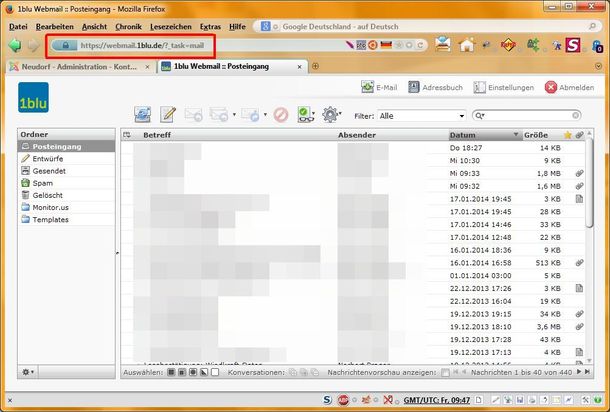Click the browser home icon
The height and width of the screenshot is (412, 610).
pyautogui.click(x=467, y=45)
